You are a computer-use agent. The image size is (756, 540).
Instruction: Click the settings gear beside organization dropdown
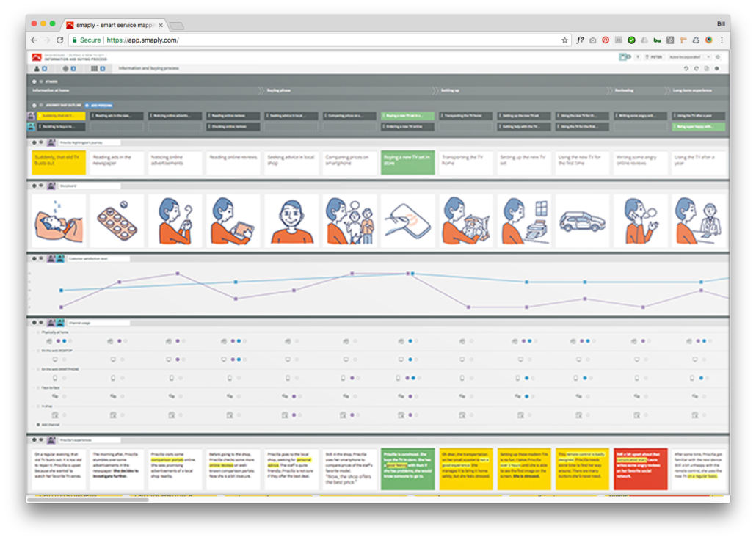718,57
